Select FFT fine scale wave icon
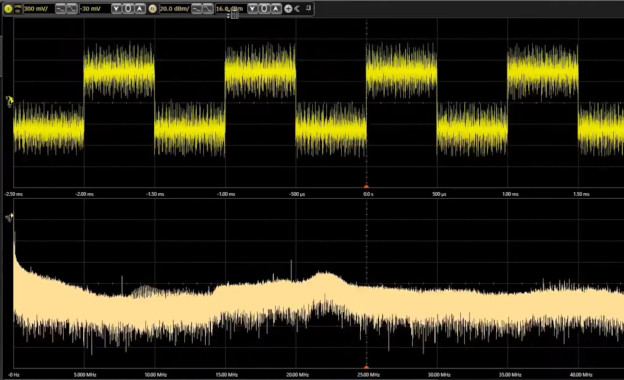Image resolution: width=624 pixels, height=380 pixels. click(208, 8)
